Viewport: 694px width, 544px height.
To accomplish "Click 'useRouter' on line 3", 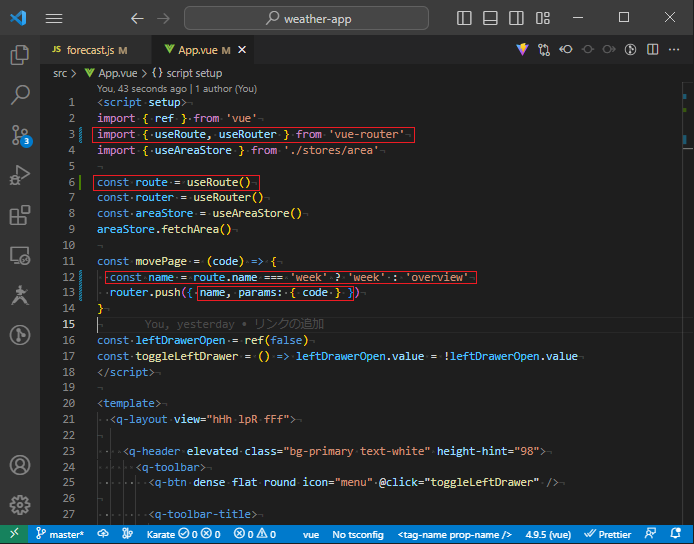I will click(x=247, y=134).
